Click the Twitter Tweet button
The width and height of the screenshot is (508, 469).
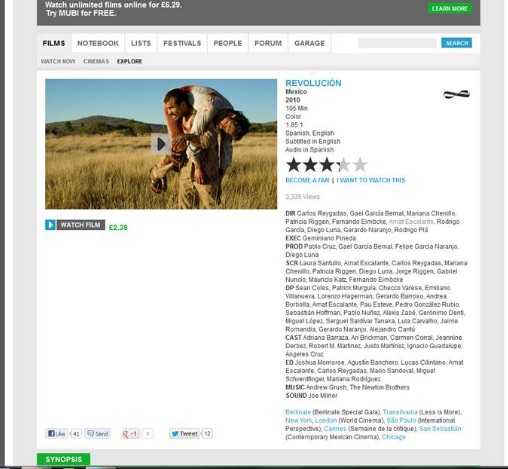pyautogui.click(x=184, y=433)
